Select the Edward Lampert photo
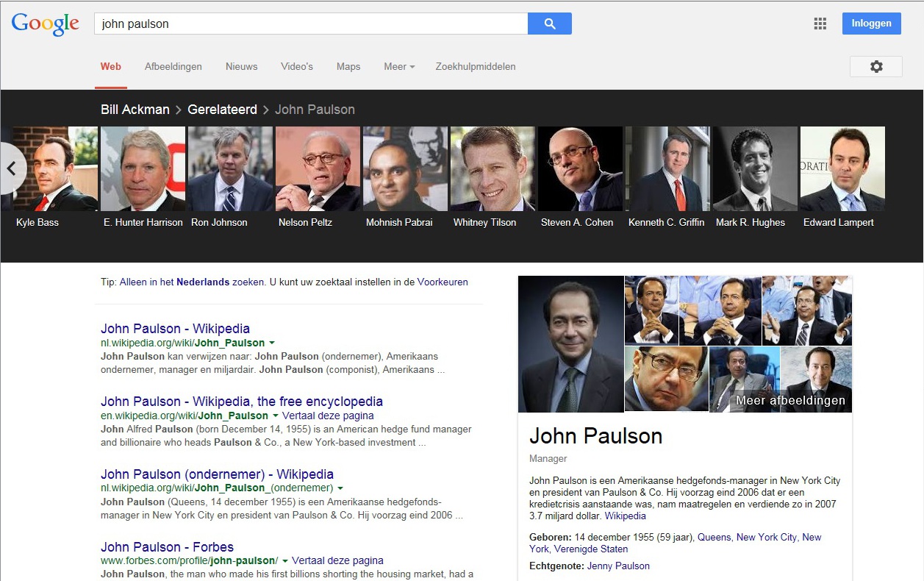 point(842,169)
